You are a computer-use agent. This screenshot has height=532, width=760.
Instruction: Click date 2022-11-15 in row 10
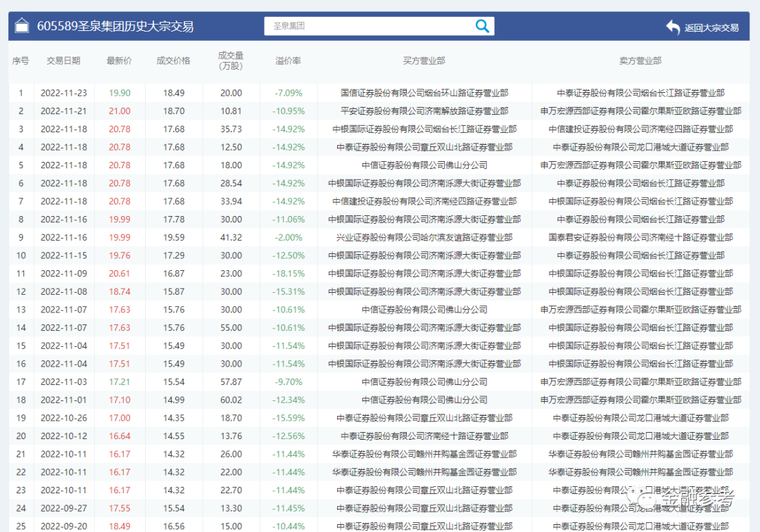tap(63, 255)
